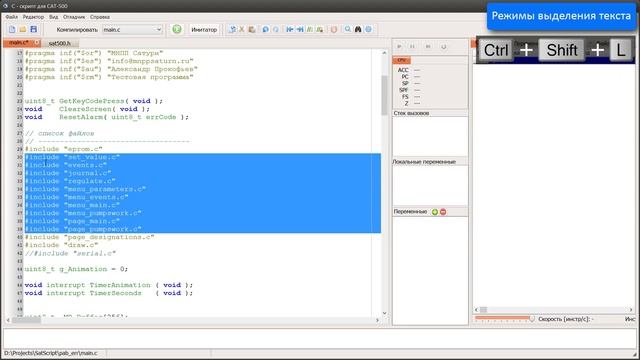
Task: Click the editor scrollbar down arrow
Action: pos(384,313)
